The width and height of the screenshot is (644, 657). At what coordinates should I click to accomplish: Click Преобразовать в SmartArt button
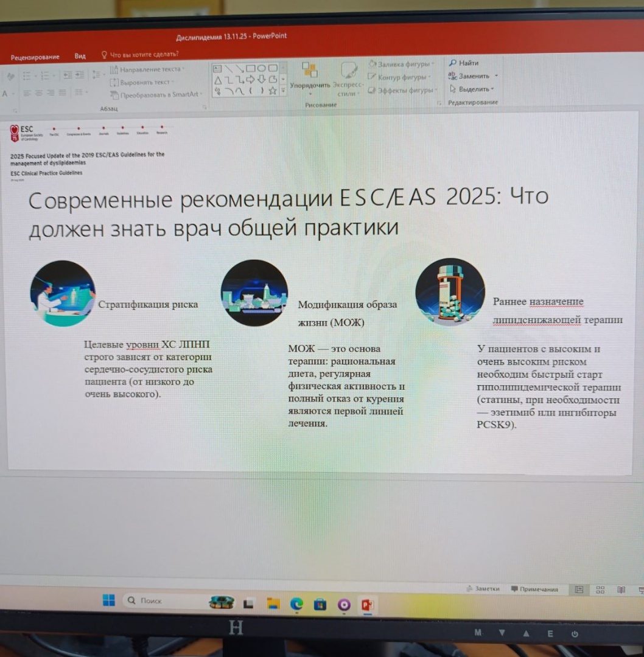coord(156,94)
